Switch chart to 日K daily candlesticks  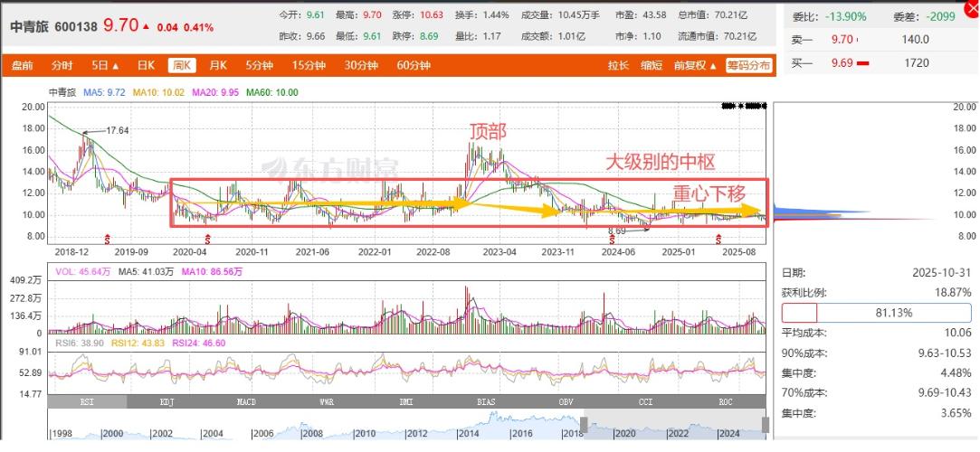point(146,66)
